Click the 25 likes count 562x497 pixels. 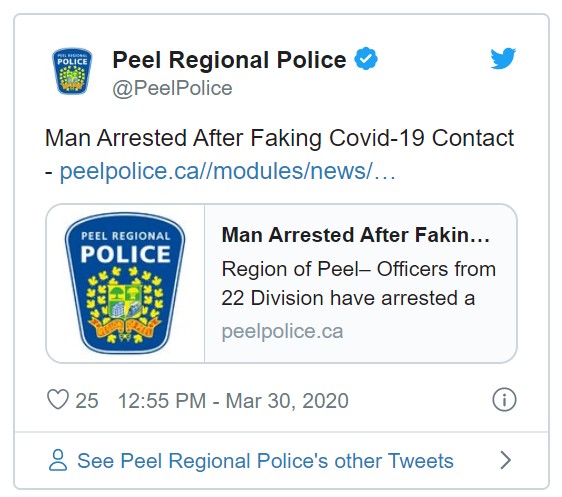pyautogui.click(x=87, y=401)
